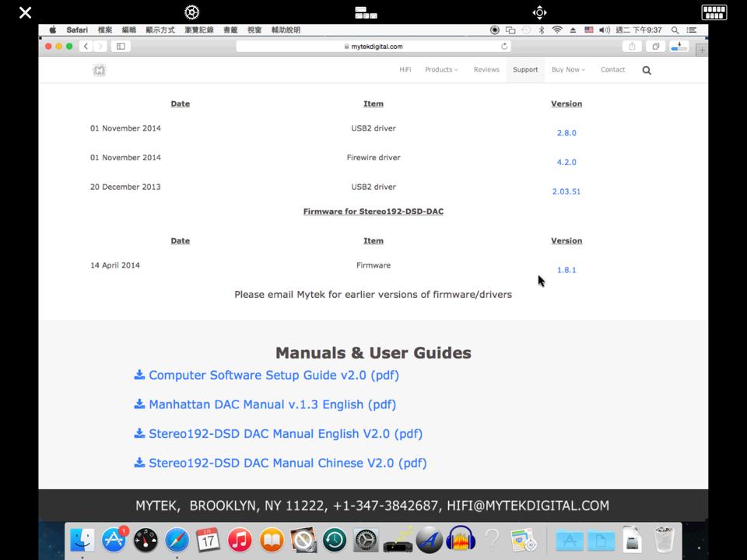Launch iTunes from the Dock
This screenshot has height=560, width=747.
(240, 540)
